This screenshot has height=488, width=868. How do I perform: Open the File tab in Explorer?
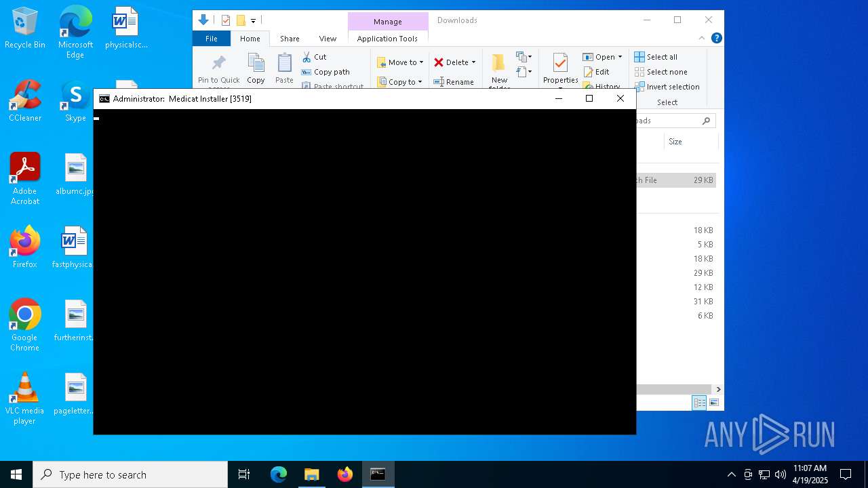point(212,39)
